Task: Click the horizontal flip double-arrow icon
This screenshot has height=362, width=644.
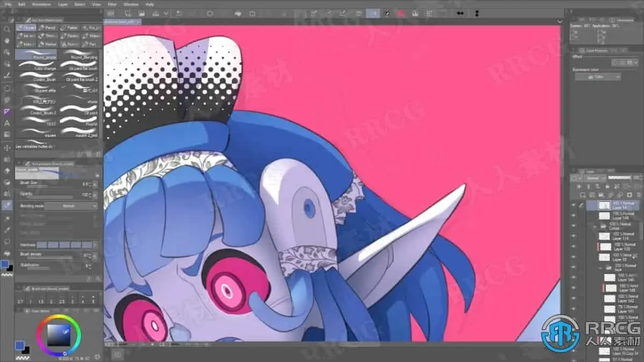Action: [x=460, y=13]
